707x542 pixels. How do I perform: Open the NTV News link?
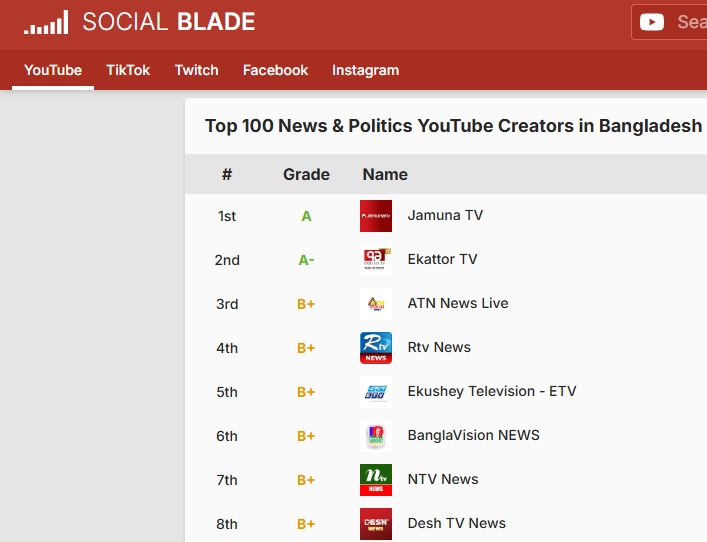click(443, 479)
